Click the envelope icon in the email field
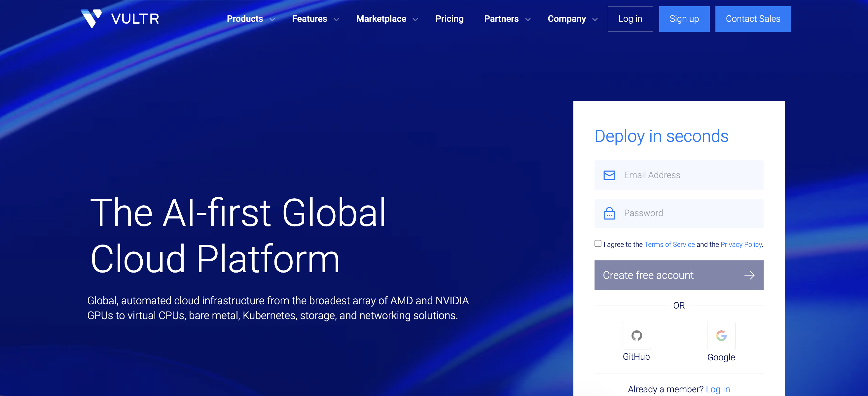Screen dimensions: 868x396 pyautogui.click(x=609, y=175)
